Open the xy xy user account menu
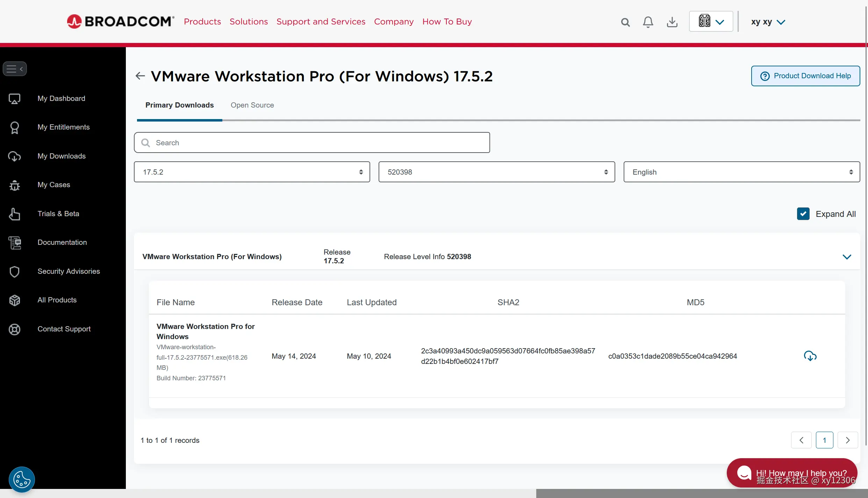The width and height of the screenshot is (868, 498). tap(768, 22)
